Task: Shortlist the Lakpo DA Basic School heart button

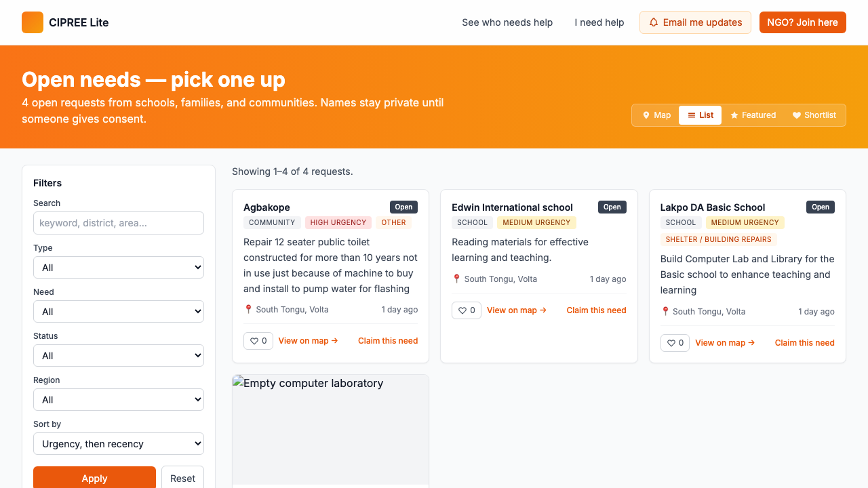Action: click(x=675, y=343)
